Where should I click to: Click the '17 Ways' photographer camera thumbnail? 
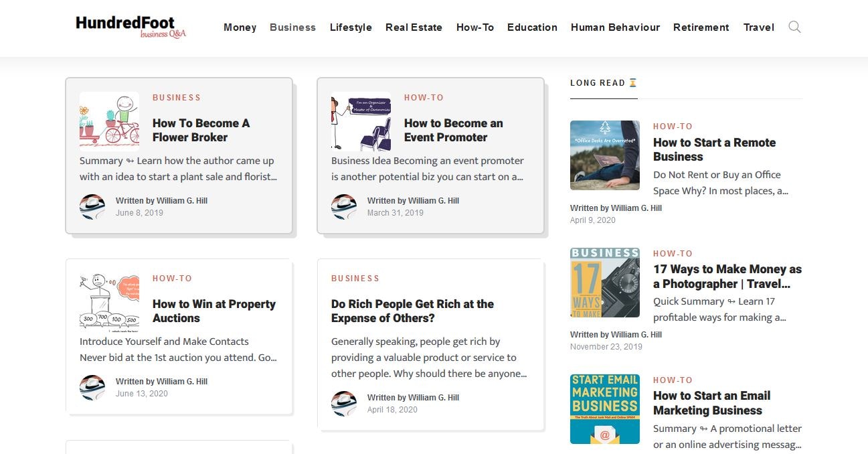point(604,282)
